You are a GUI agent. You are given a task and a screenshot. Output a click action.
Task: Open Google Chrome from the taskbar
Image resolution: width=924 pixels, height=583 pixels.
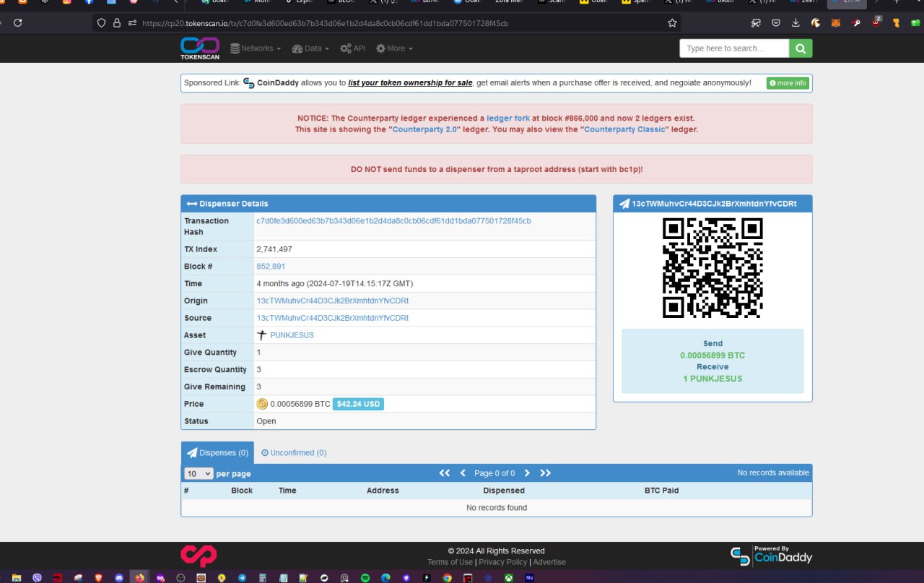click(448, 577)
